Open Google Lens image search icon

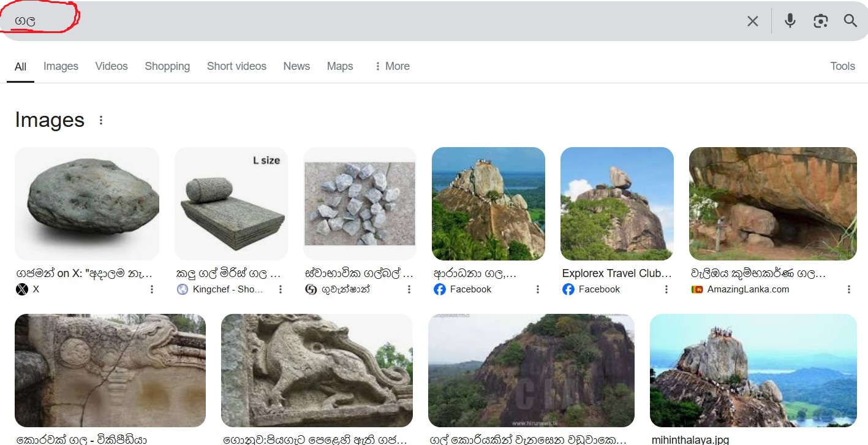point(821,21)
